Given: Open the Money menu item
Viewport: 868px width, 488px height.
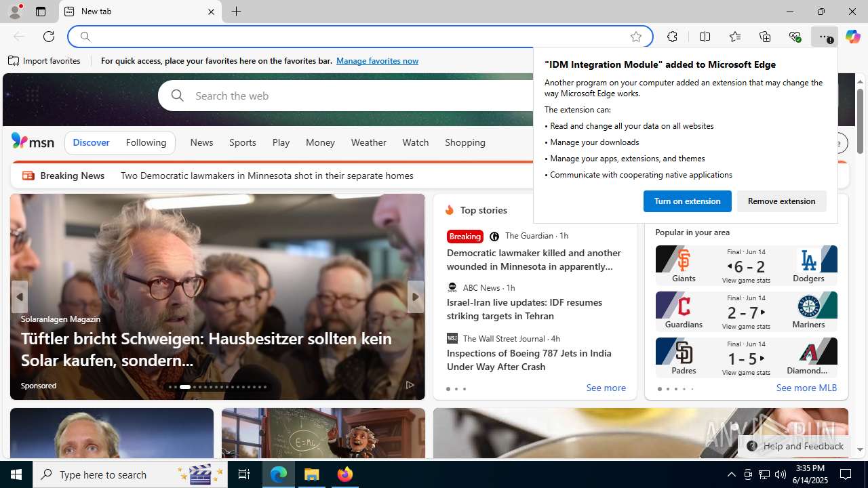Looking at the screenshot, I should pos(320,142).
